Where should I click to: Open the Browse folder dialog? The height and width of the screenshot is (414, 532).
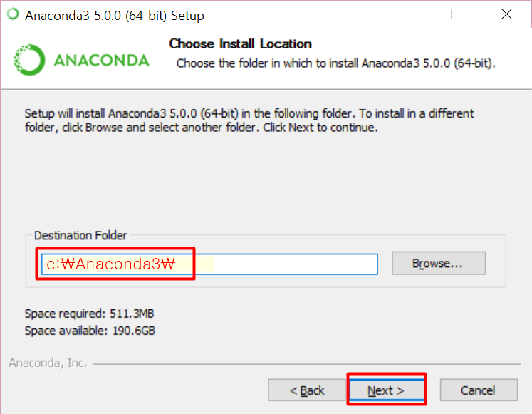[x=439, y=264]
